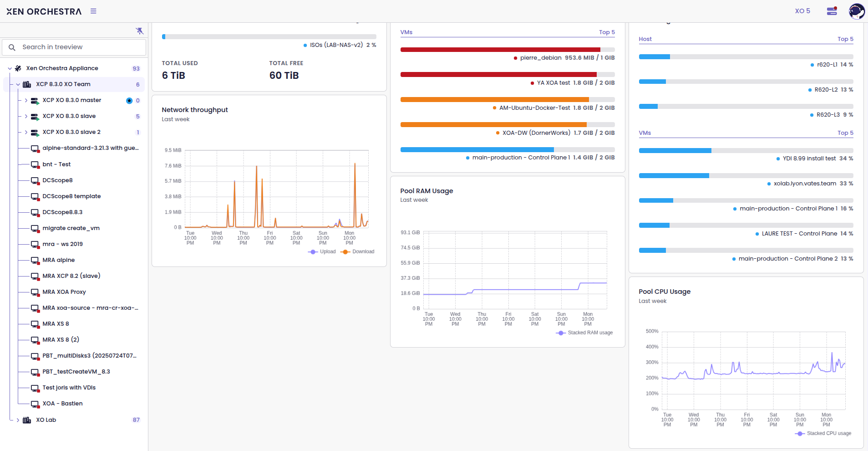Open the user avatar menu
The height and width of the screenshot is (451, 868).
pos(857,11)
